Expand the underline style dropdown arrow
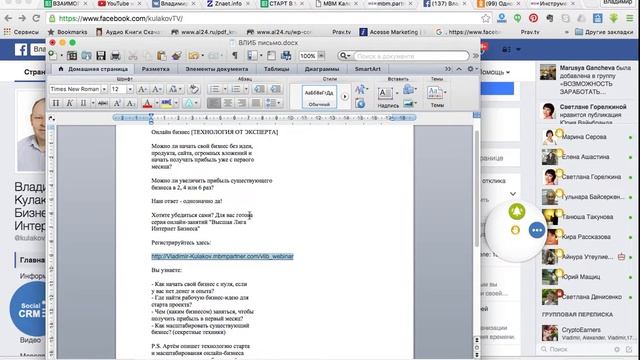This screenshot has height=360, width=640. [93, 103]
